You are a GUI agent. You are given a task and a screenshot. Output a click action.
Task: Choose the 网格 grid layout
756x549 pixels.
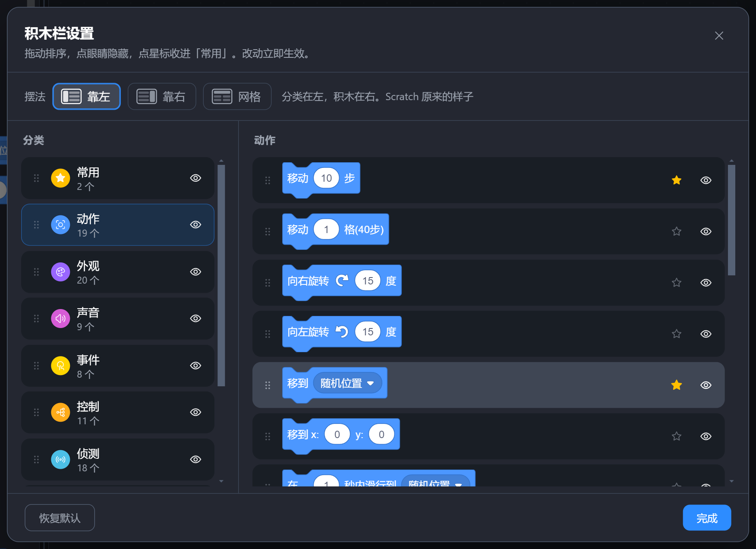click(237, 96)
